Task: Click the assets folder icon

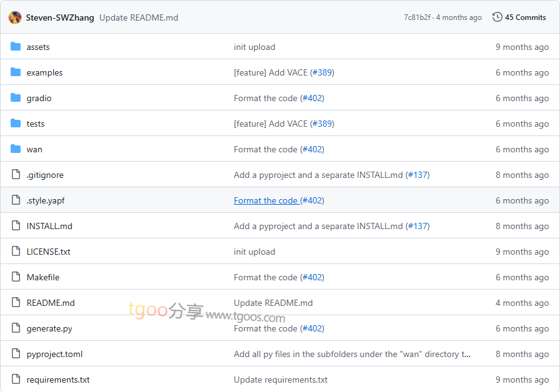Action: [x=16, y=47]
